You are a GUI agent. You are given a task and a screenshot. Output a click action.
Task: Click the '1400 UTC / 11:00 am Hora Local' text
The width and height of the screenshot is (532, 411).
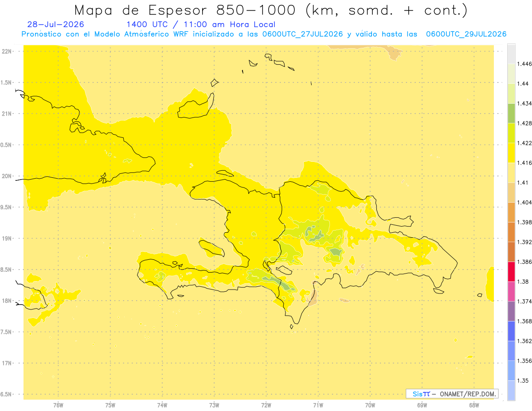point(201,25)
